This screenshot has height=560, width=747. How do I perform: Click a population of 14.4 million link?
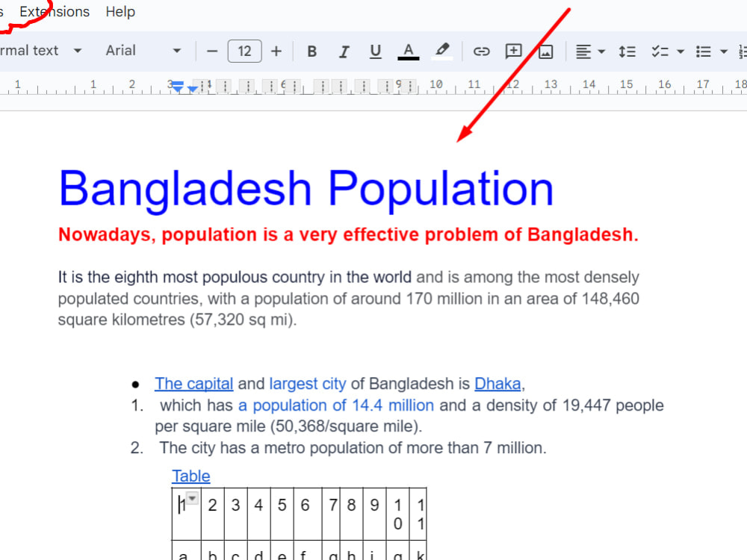pos(336,405)
